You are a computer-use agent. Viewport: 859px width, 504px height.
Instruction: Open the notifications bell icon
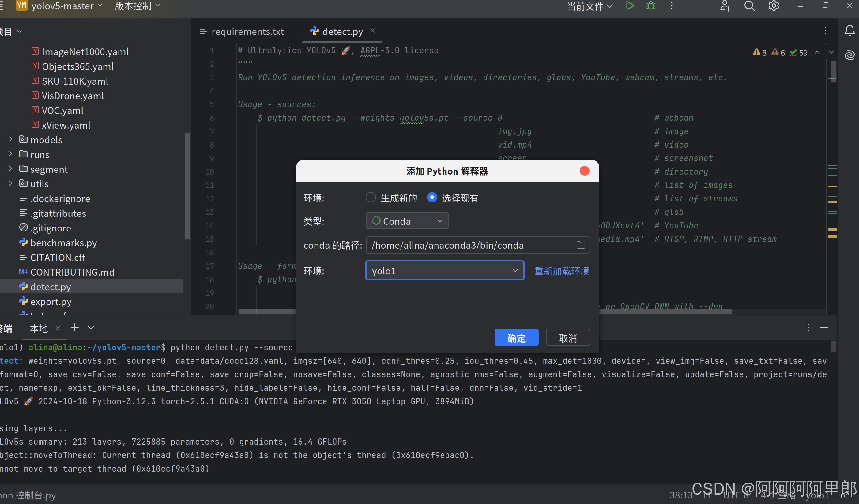pyautogui.click(x=849, y=31)
